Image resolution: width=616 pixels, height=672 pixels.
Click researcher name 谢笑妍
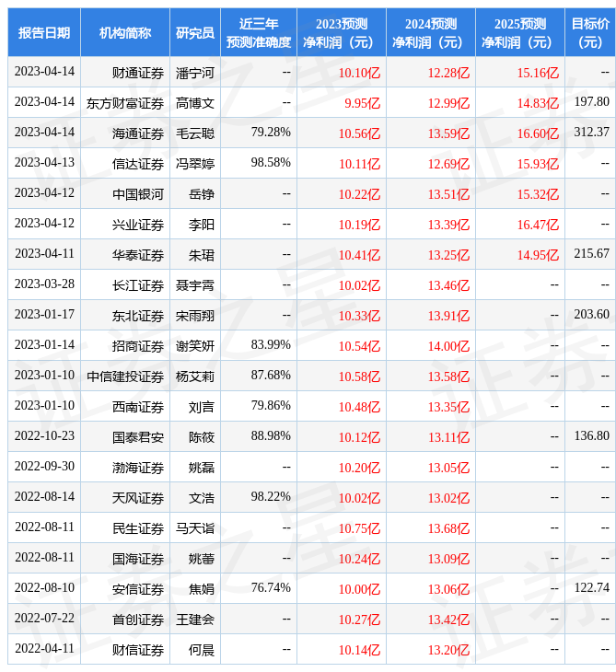(x=195, y=346)
